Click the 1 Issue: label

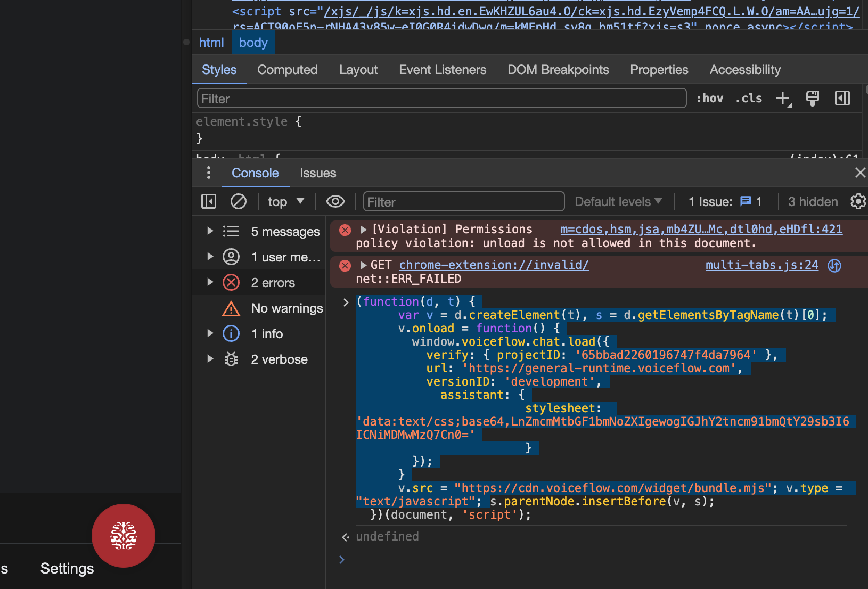pyautogui.click(x=710, y=202)
